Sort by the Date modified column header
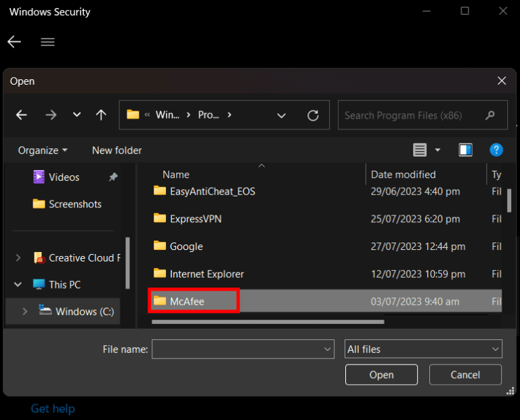Screen dimensions: 520x420 pos(404,175)
